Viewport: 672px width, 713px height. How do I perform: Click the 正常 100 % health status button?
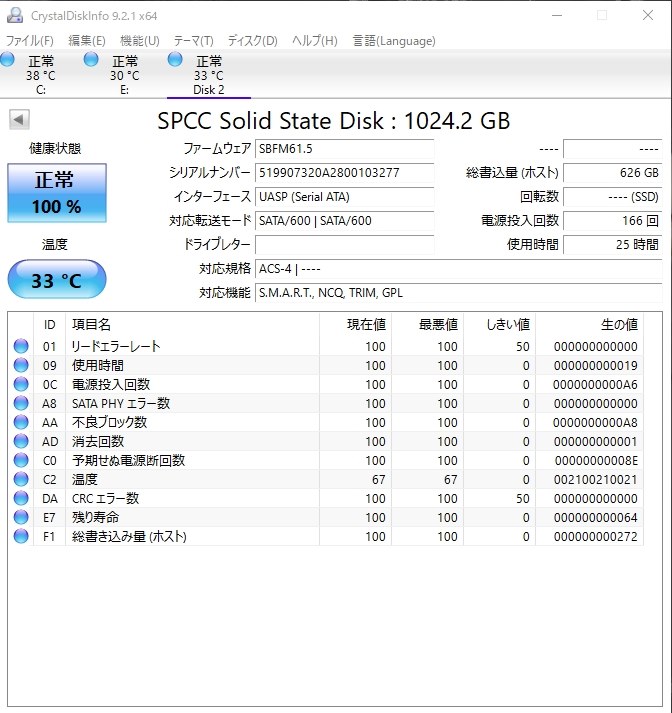(57, 193)
